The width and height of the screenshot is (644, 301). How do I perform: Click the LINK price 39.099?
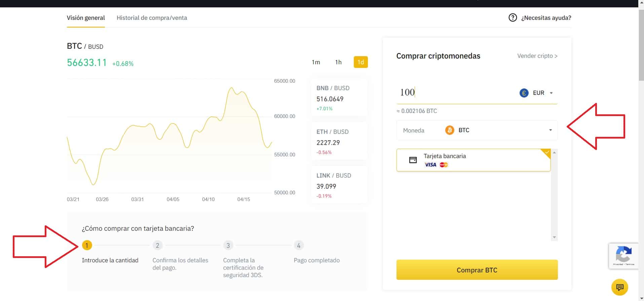tap(326, 186)
